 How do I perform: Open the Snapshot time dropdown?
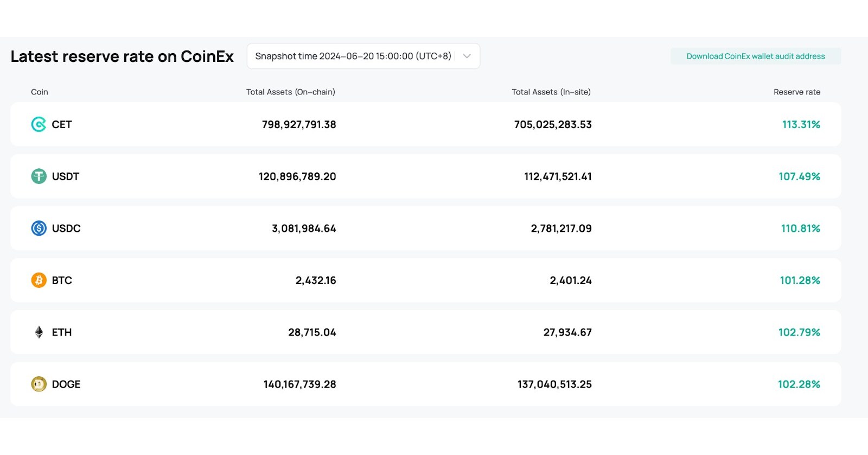[x=353, y=56]
